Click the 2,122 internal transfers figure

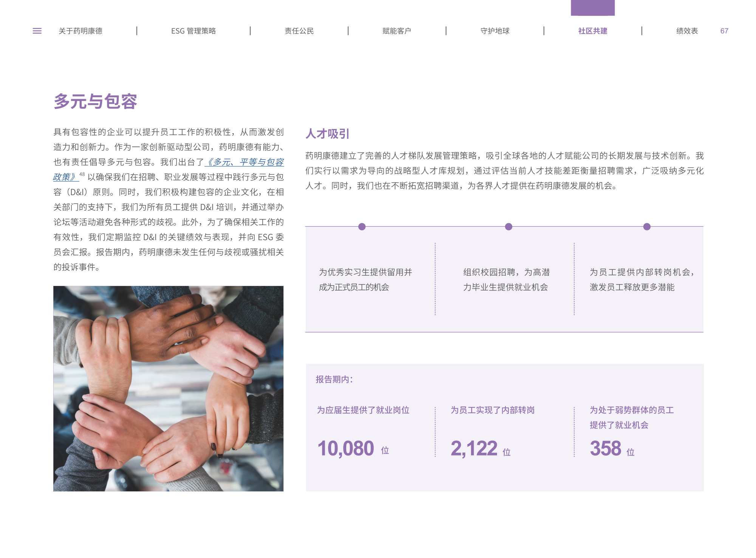(474, 448)
